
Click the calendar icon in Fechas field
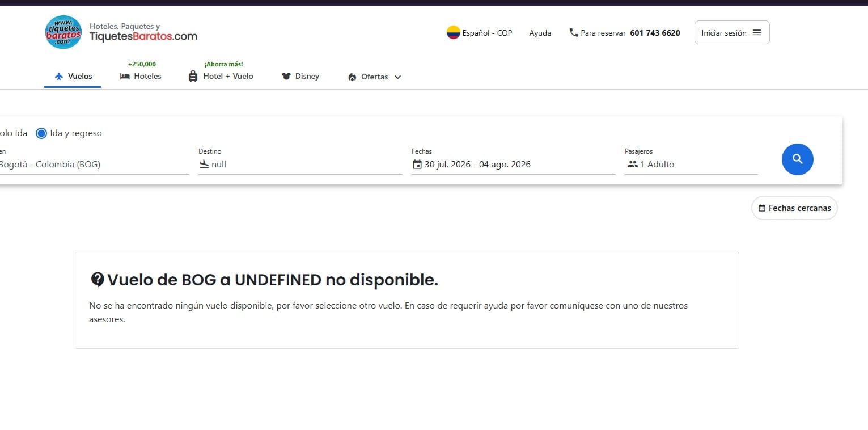click(417, 165)
